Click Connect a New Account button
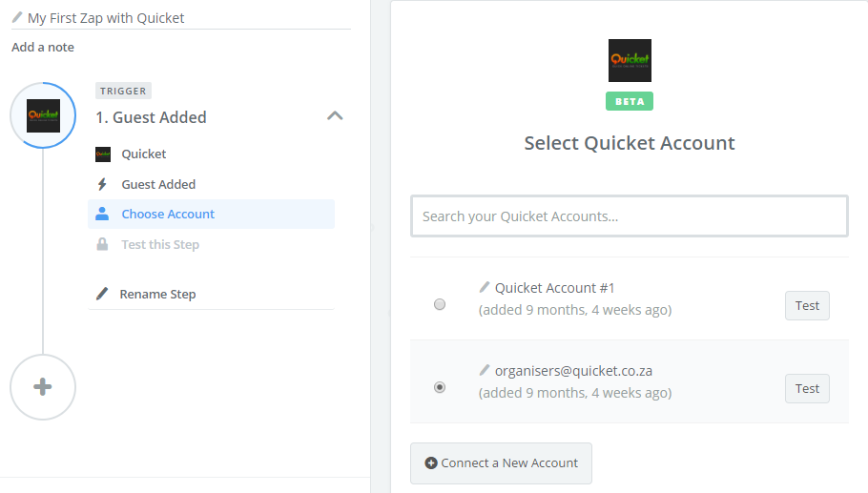 [501, 463]
